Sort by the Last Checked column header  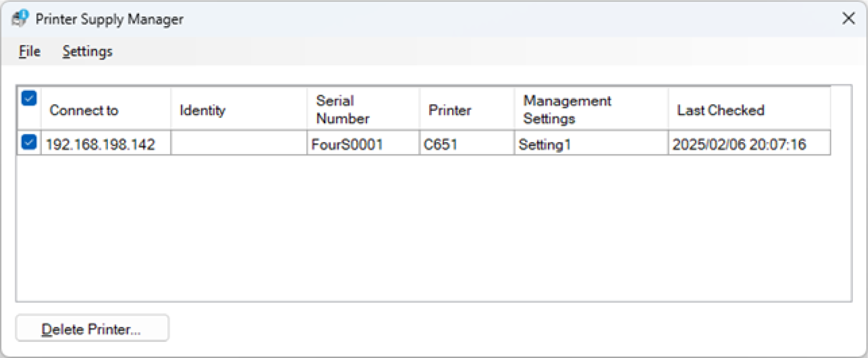point(720,110)
